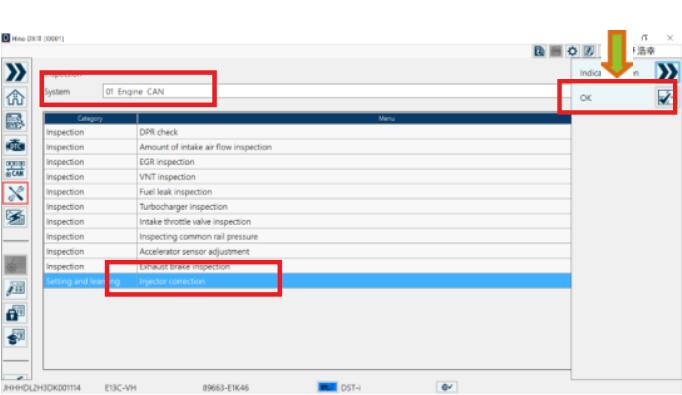The height and width of the screenshot is (395, 682).
Task: Click the VIN number in status bar
Action: [x=42, y=388]
